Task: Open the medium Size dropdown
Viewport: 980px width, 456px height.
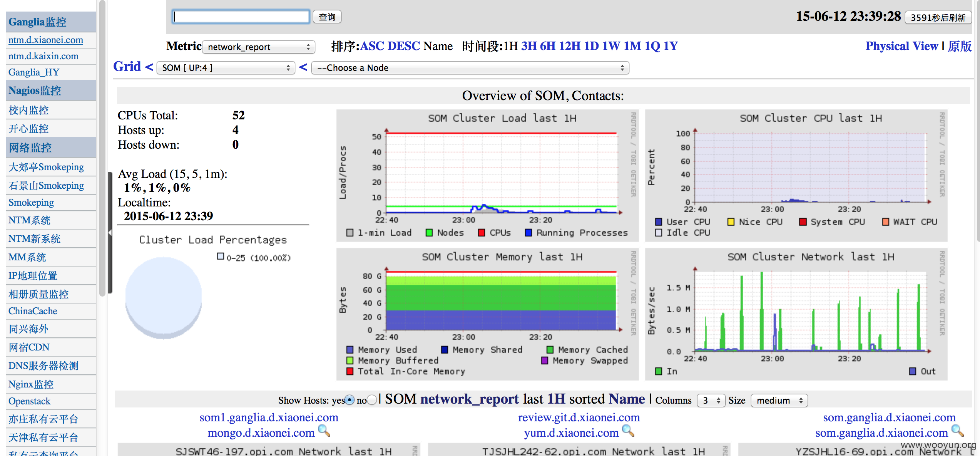Action: click(x=779, y=401)
